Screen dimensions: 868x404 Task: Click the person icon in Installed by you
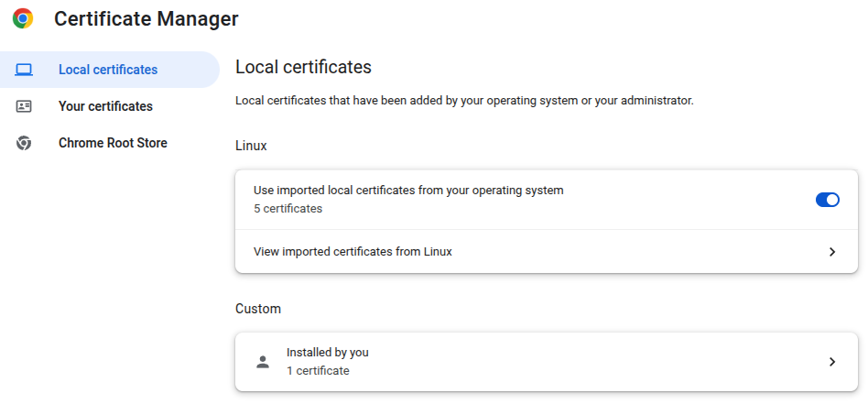263,362
